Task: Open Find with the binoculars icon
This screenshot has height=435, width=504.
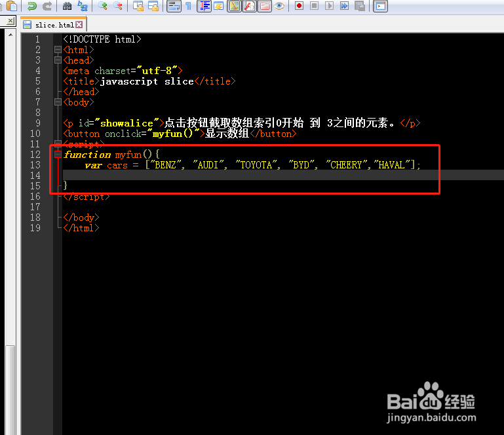Action: tap(68, 6)
